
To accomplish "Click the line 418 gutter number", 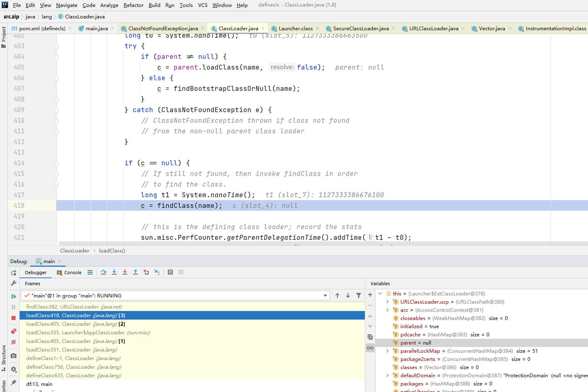I will [19, 206].
